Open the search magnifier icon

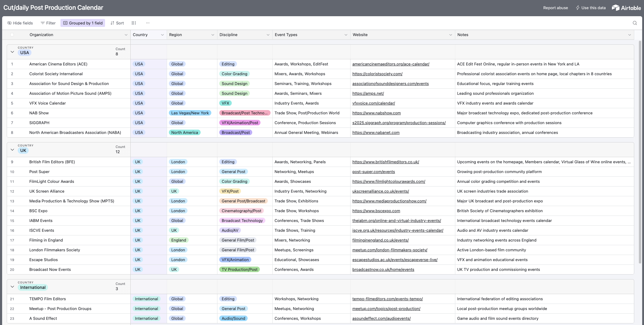635,23
